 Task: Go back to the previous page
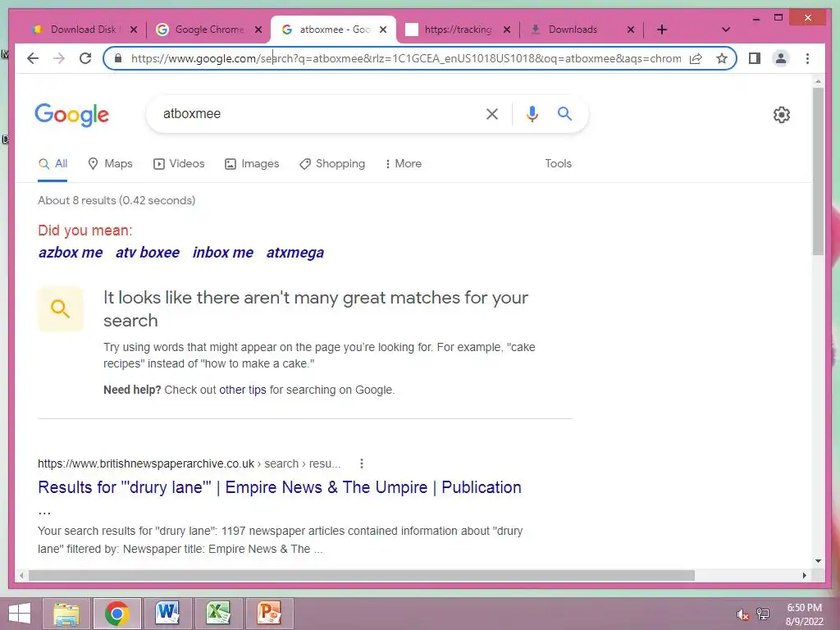click(x=33, y=58)
